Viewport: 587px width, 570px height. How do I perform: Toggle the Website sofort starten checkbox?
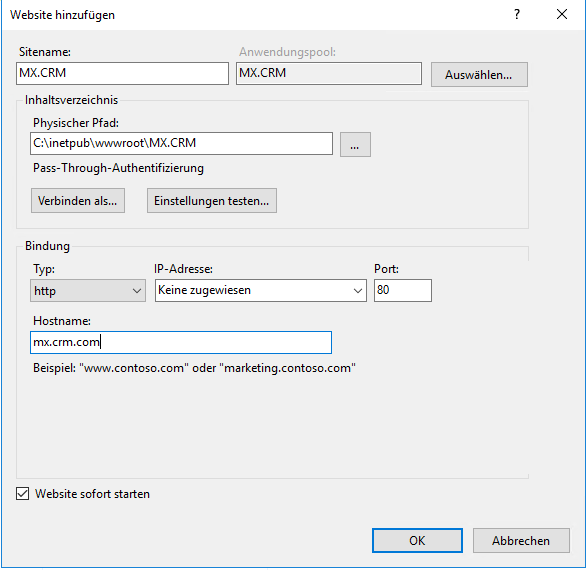[x=22, y=494]
